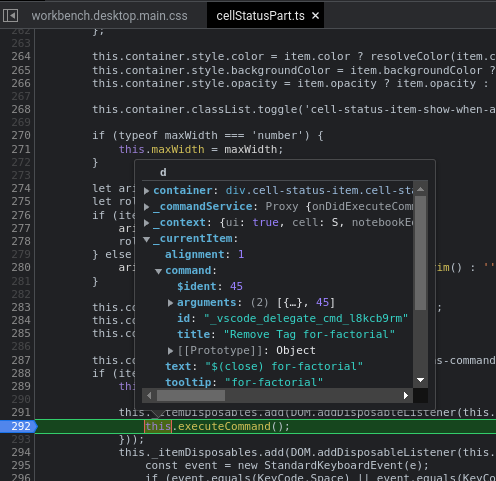Collapse the command object
Viewport: 496px width, 481px height.
159,271
